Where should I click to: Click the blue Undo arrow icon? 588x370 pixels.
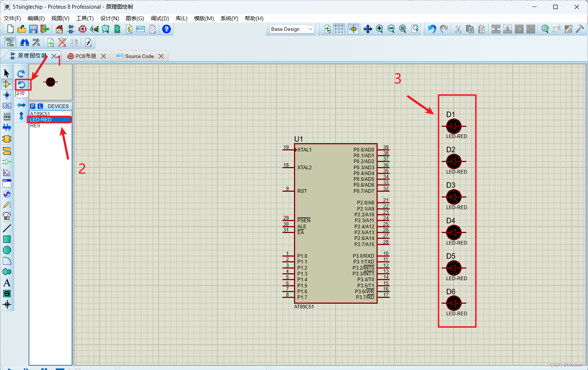[432, 29]
